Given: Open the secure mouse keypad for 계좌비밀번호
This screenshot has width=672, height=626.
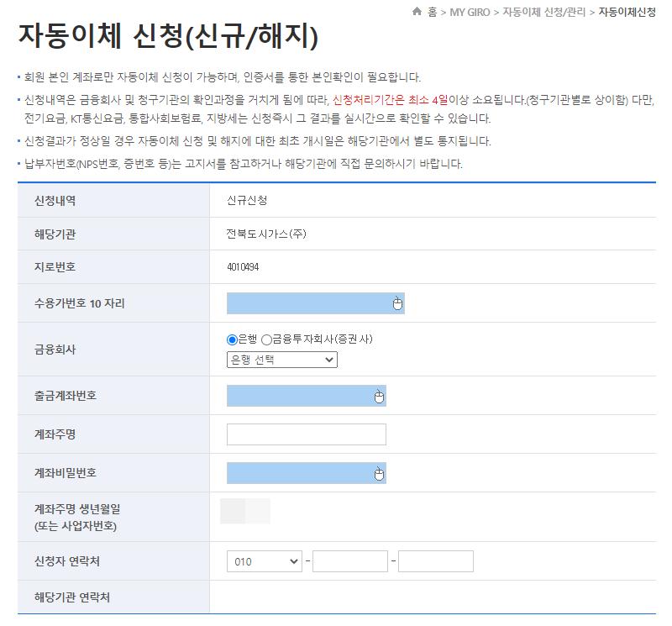Looking at the screenshot, I should tap(378, 473).
